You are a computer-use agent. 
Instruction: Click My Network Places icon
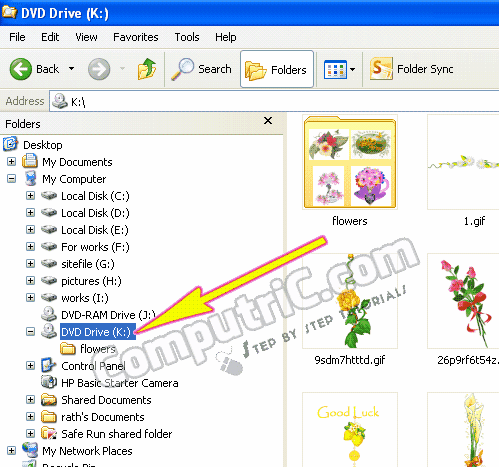(30, 450)
